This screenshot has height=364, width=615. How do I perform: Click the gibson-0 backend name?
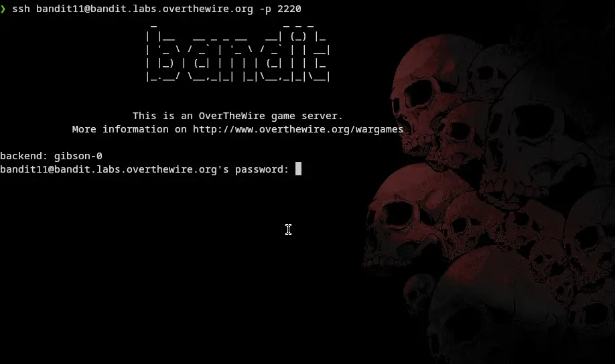pos(78,156)
